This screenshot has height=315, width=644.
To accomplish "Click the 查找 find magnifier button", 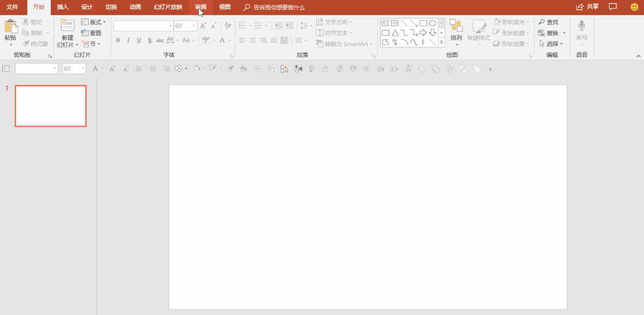I will coord(549,22).
